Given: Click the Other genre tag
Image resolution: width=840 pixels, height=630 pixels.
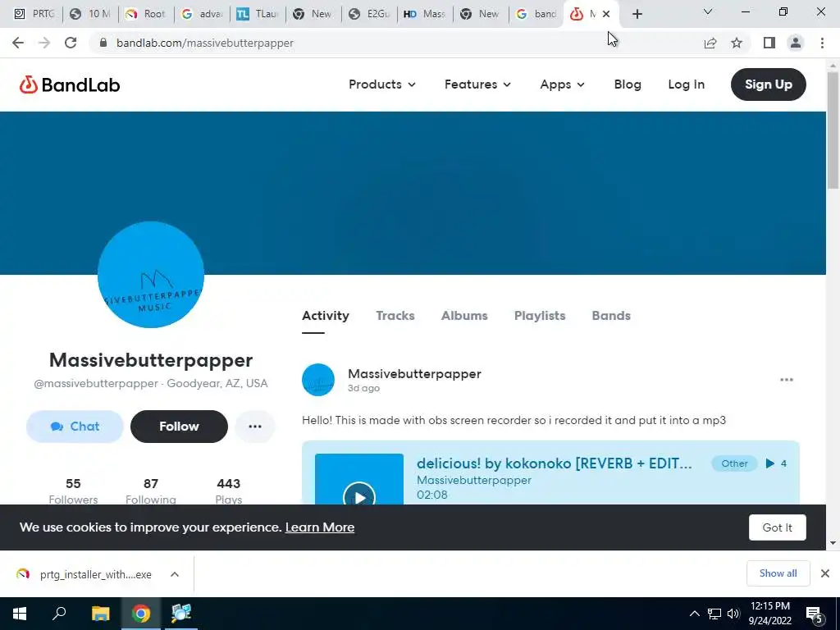Looking at the screenshot, I should tap(734, 463).
